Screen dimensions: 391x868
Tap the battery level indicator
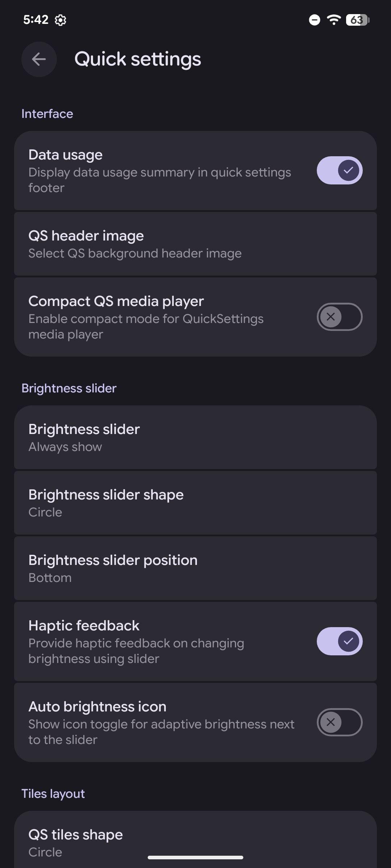[358, 20]
